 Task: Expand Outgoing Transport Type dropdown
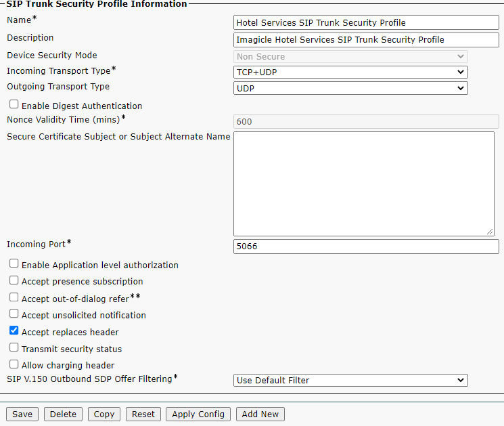(350, 88)
